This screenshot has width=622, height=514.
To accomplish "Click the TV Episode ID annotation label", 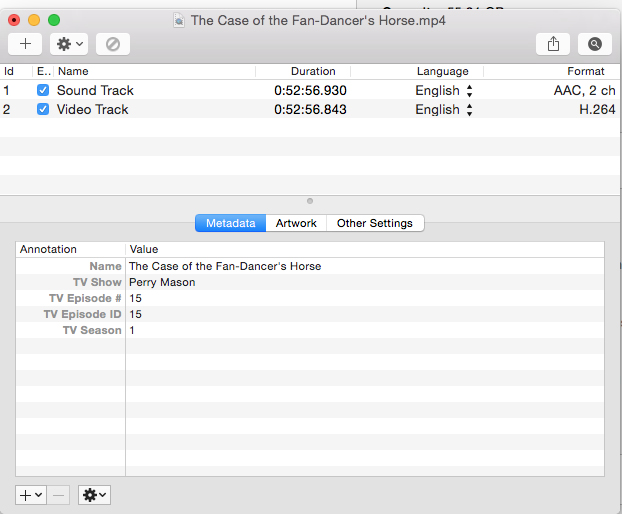I will click(83, 314).
